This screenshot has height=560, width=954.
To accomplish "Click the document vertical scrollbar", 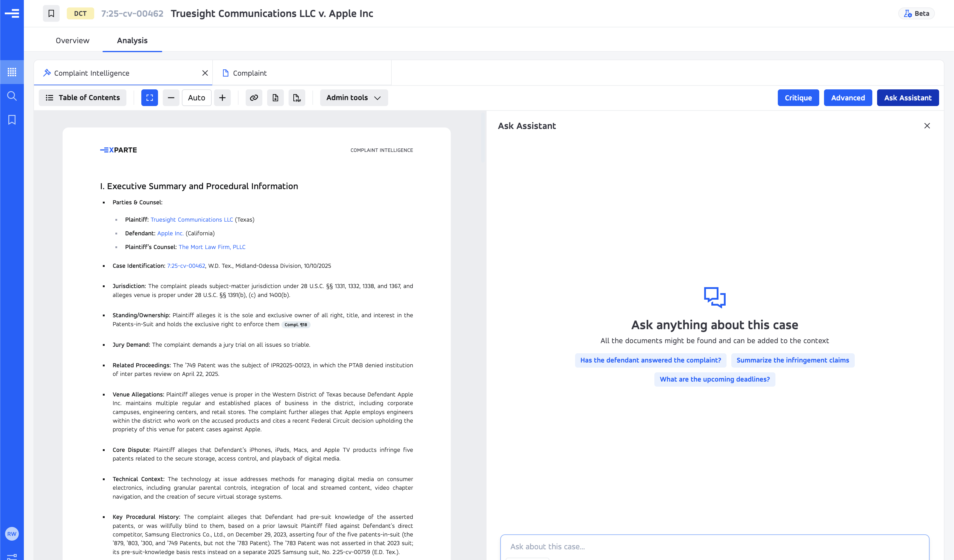I will point(483,137).
